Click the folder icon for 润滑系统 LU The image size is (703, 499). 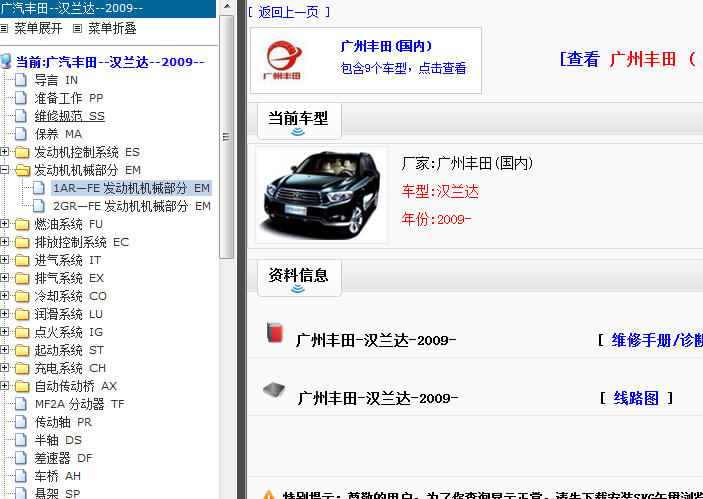pos(22,314)
